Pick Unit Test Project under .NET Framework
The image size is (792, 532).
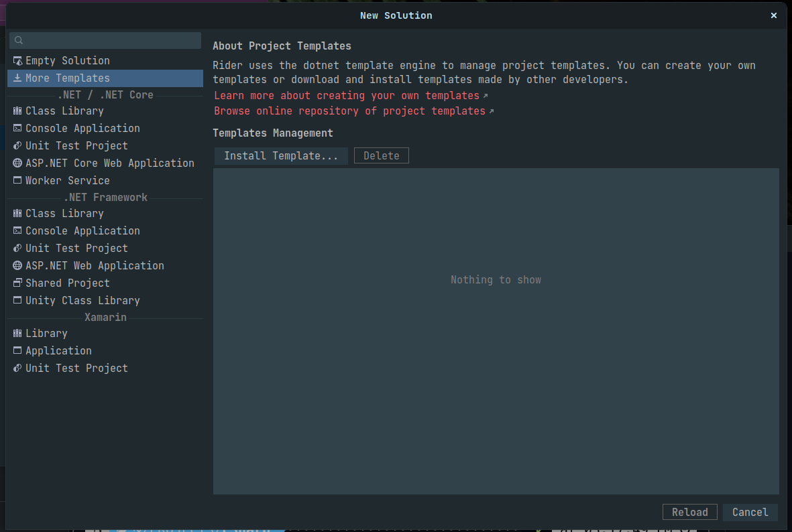105,248
